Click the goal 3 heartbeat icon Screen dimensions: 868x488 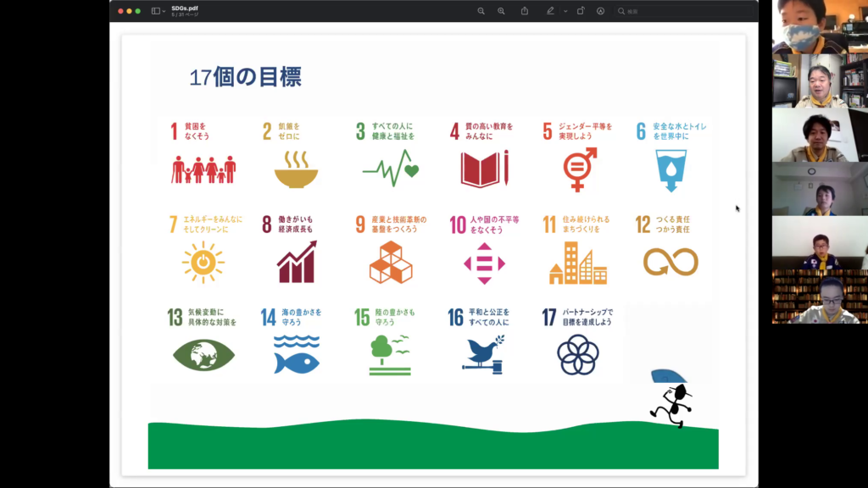pyautogui.click(x=391, y=169)
